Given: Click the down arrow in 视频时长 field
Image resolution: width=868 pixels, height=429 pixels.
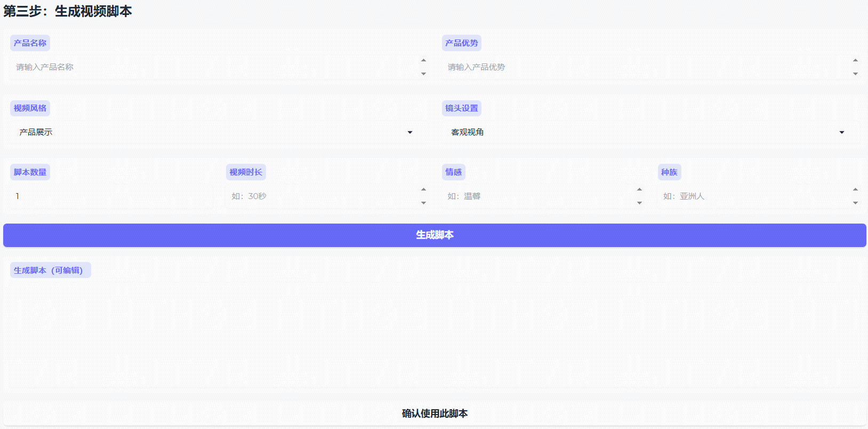Looking at the screenshot, I should pyautogui.click(x=424, y=203).
